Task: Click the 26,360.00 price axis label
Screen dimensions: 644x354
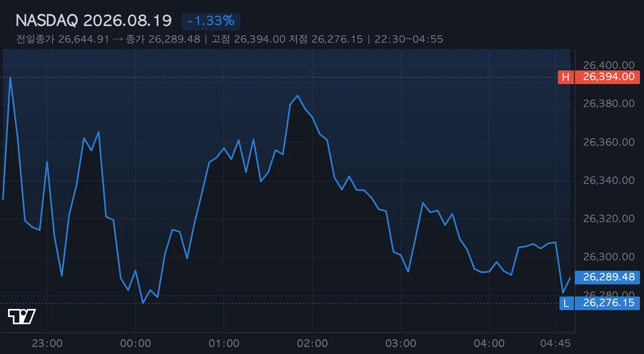Action: point(609,142)
